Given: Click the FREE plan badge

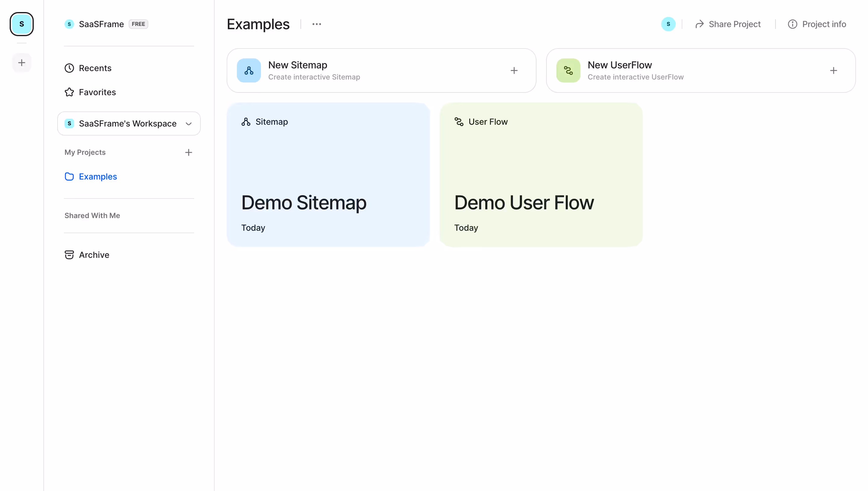Looking at the screenshot, I should tap(138, 24).
